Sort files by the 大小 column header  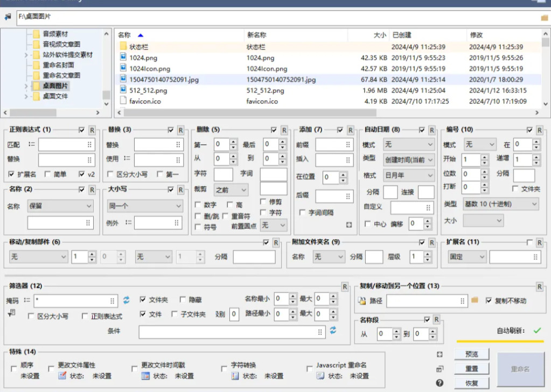coord(380,35)
